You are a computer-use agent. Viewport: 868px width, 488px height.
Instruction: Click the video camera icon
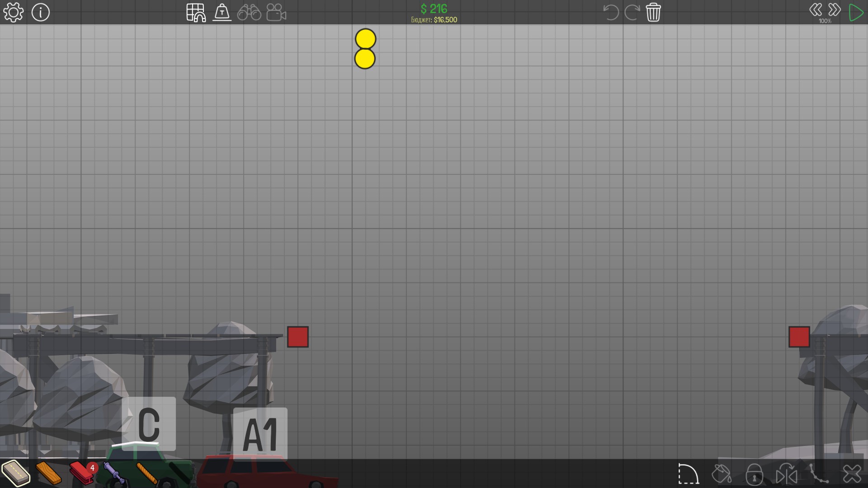click(276, 12)
